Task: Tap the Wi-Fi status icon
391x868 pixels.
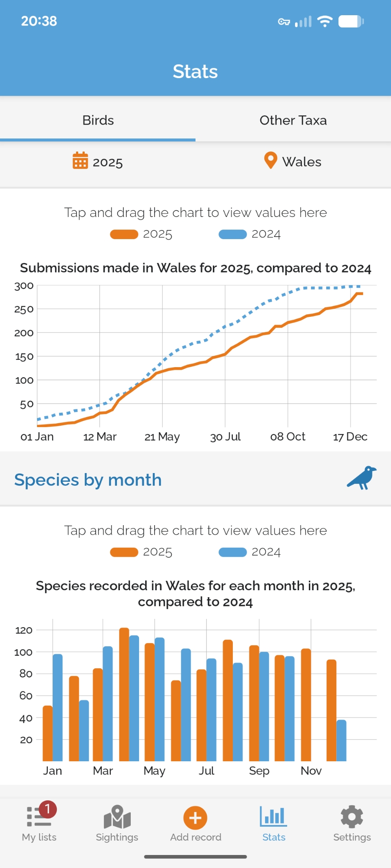Action: [x=325, y=21]
